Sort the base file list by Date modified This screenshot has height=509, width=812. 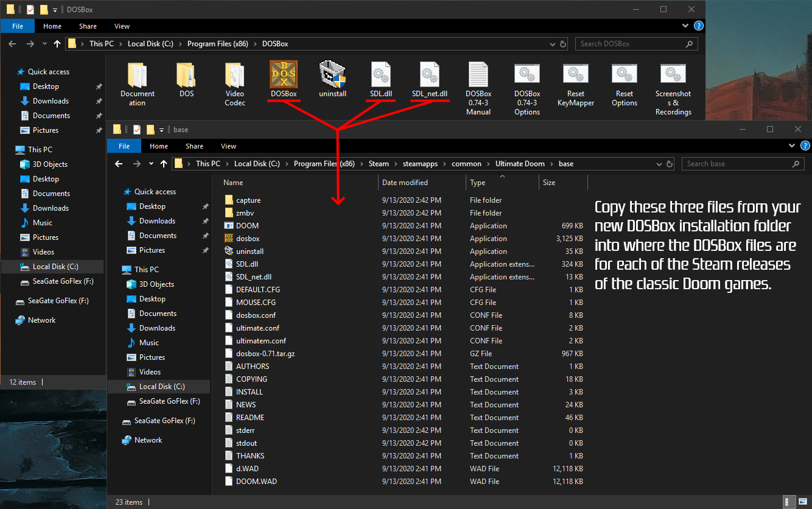[x=405, y=183]
